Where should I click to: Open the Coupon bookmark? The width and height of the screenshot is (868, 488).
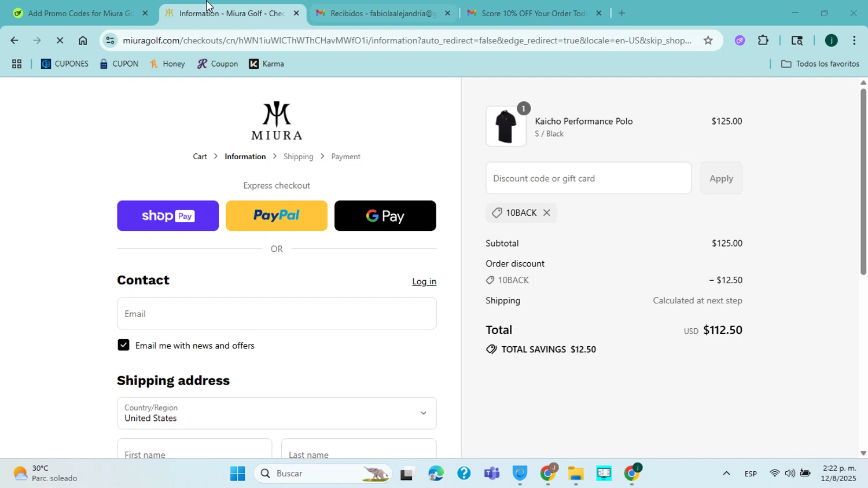218,64
